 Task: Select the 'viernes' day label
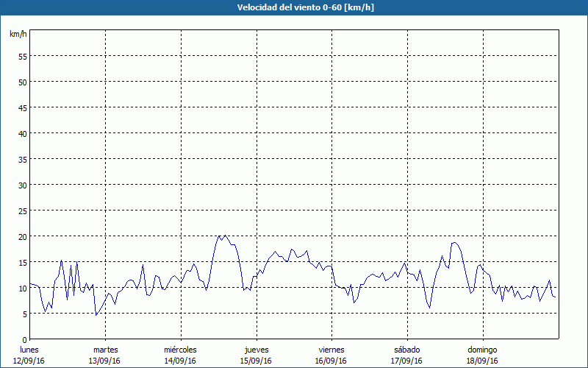[331, 350]
